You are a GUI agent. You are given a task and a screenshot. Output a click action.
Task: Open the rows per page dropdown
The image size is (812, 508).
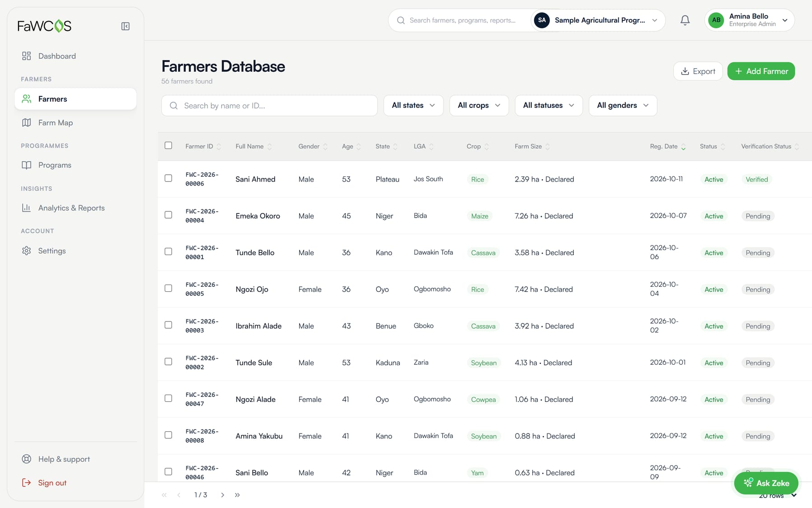click(x=778, y=495)
